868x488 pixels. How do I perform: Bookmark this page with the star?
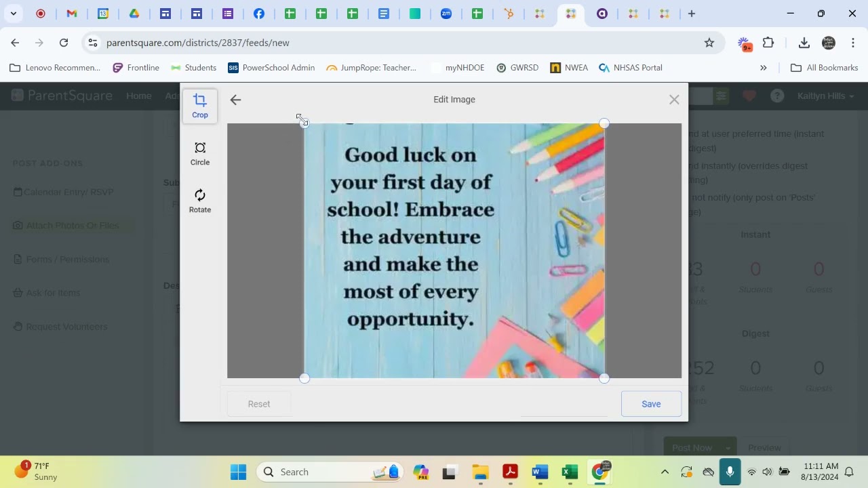coord(709,43)
